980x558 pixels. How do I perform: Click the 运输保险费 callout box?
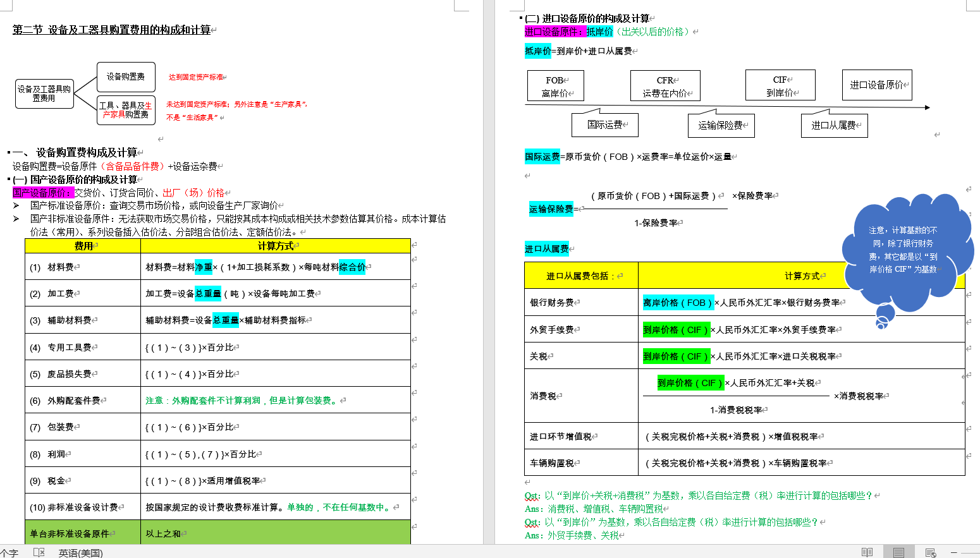(x=721, y=125)
